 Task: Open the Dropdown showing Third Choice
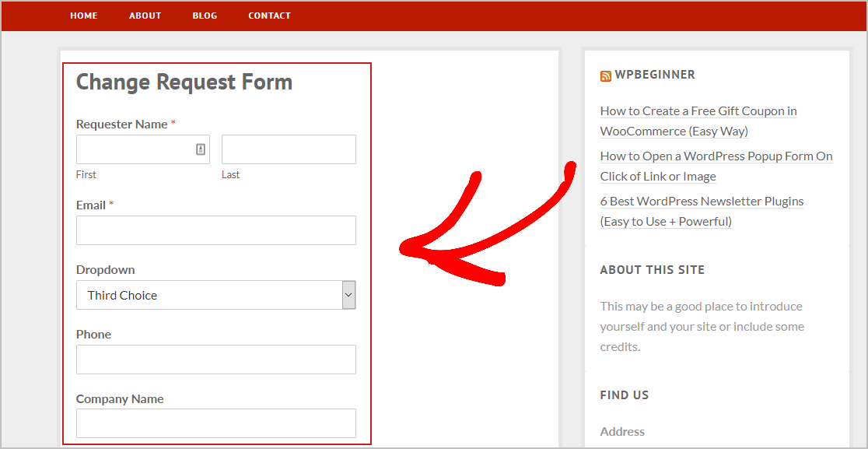tap(216, 295)
